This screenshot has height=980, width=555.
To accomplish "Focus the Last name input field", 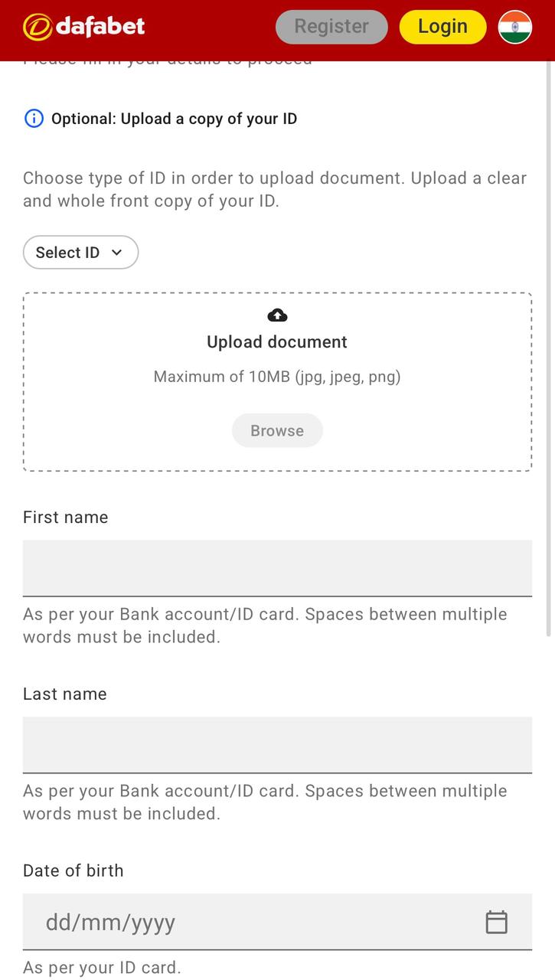I will [277, 744].
